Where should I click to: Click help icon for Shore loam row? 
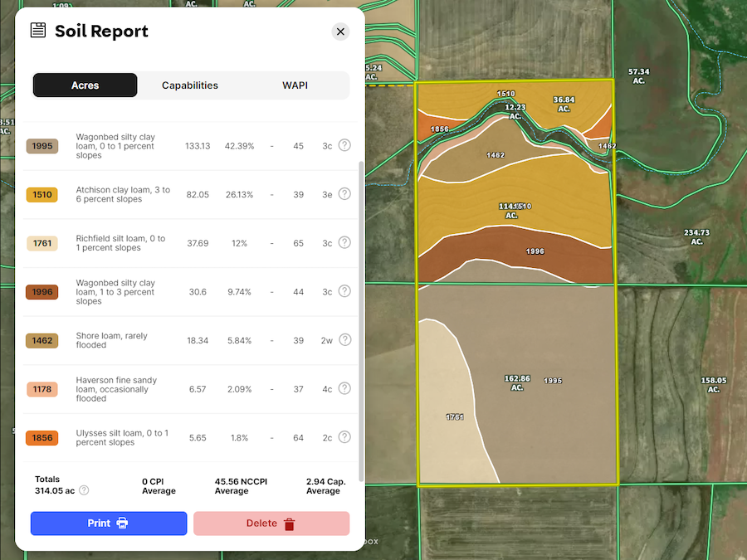[344, 340]
